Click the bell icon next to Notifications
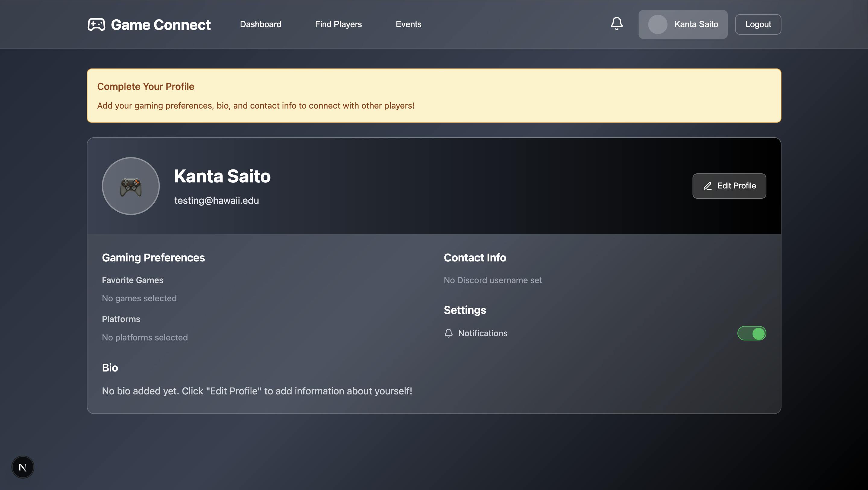This screenshot has width=868, height=490. pos(449,333)
